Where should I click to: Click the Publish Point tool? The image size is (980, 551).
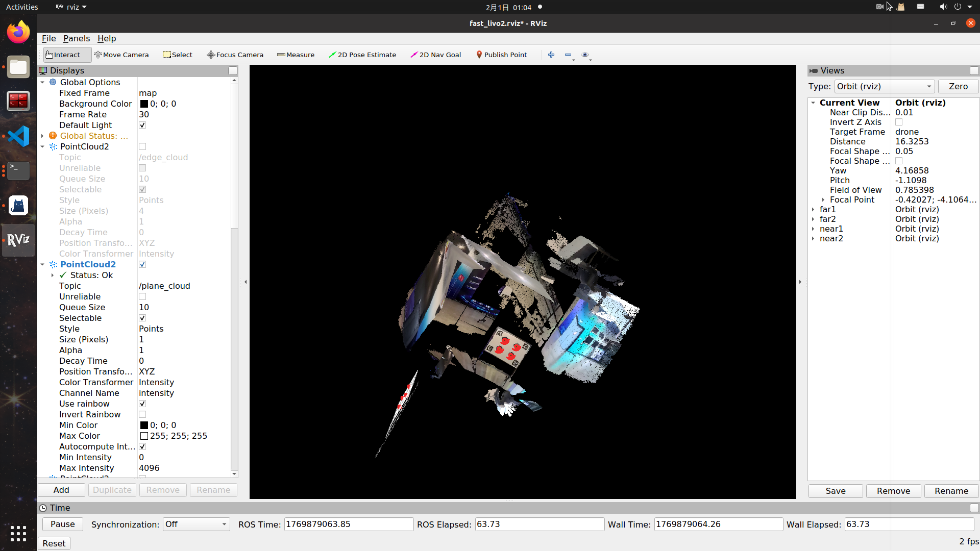(501, 55)
